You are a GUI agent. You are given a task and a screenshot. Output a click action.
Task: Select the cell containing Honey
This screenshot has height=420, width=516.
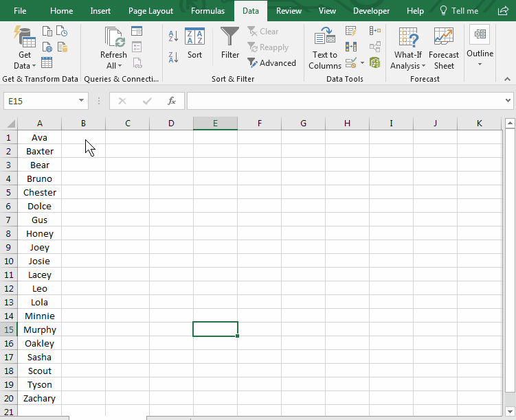pos(39,233)
